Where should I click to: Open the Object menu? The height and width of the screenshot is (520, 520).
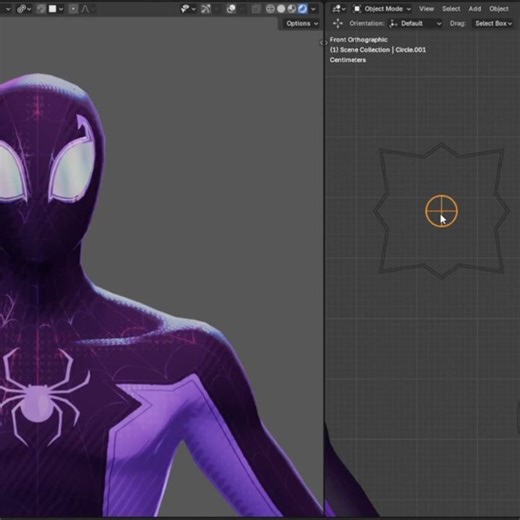(499, 9)
